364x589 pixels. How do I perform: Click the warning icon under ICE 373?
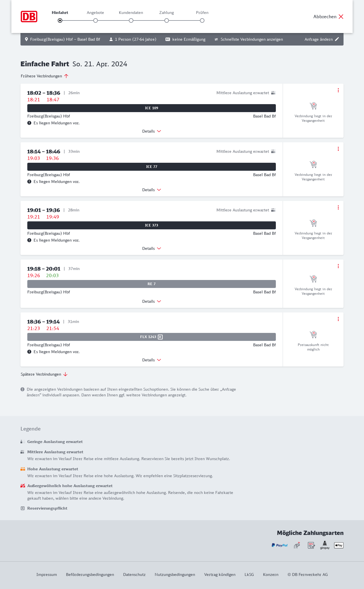[29, 240]
